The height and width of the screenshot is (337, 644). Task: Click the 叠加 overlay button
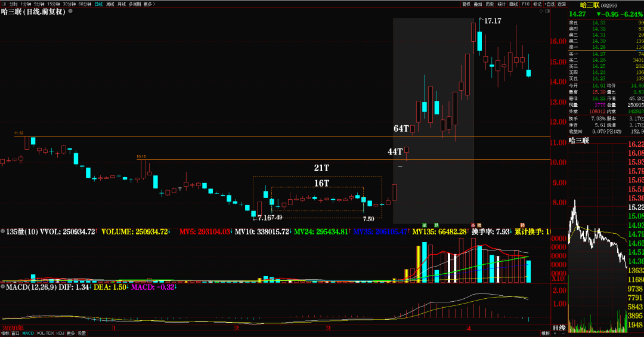click(478, 4)
